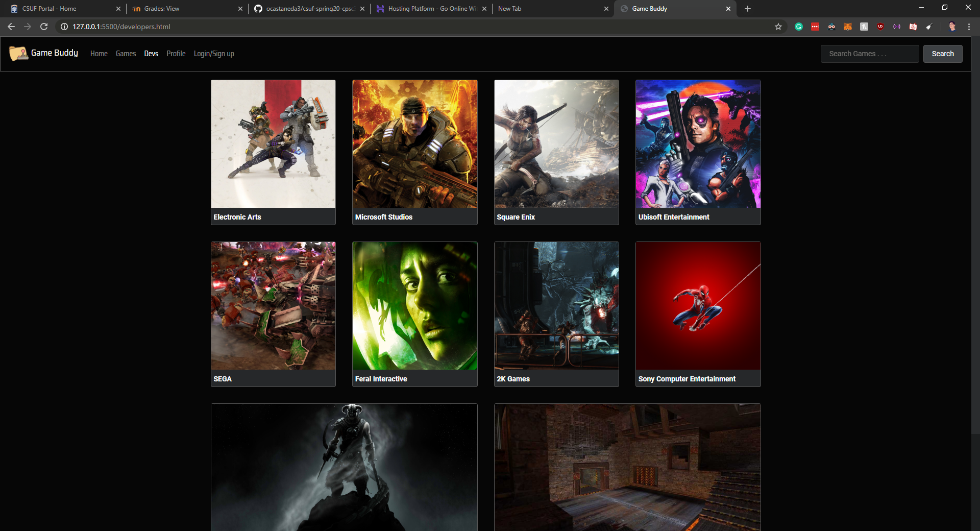Open the Electronic Arts developer card
980x531 pixels.
[273, 152]
